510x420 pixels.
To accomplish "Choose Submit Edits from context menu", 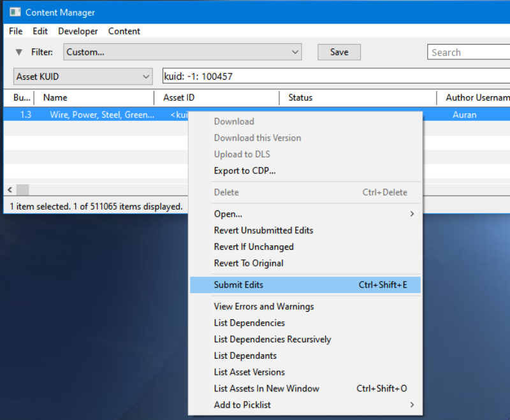I will coord(305,285).
